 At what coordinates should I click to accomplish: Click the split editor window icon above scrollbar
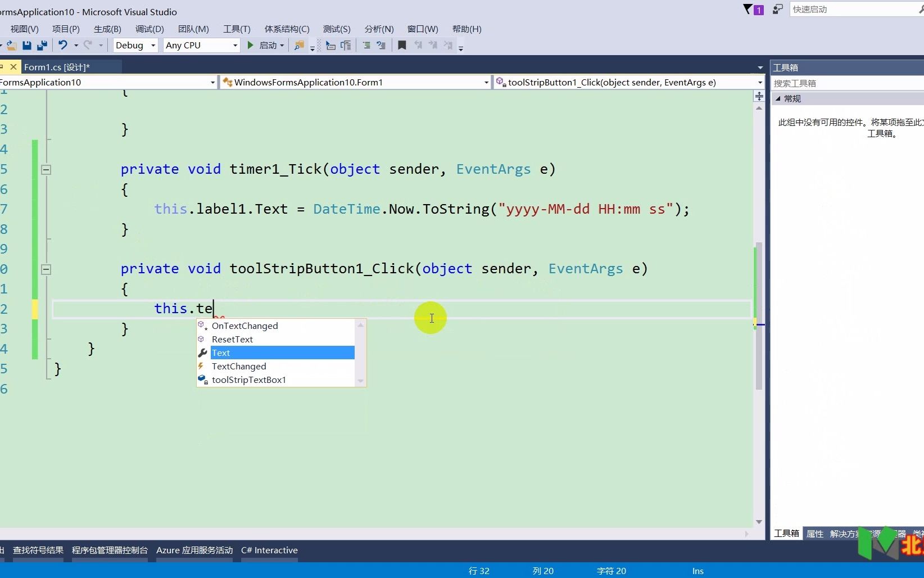759,96
